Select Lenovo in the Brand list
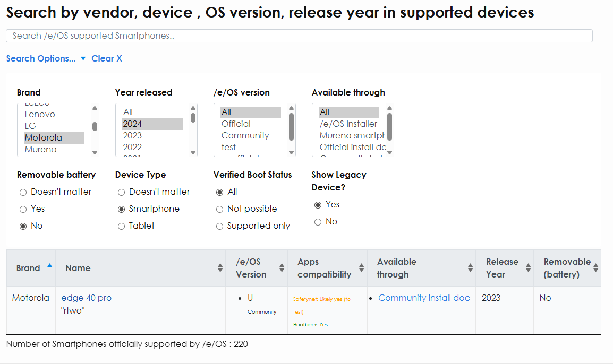The image size is (613, 364). click(54, 115)
